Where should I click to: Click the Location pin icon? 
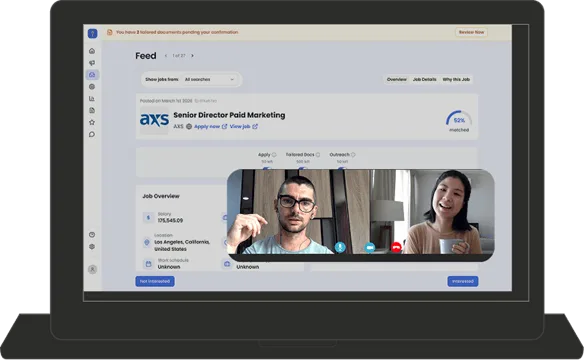click(147, 242)
